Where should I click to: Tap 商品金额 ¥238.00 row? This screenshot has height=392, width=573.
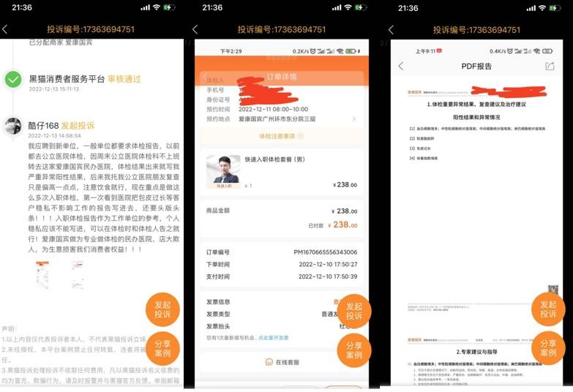click(x=282, y=211)
